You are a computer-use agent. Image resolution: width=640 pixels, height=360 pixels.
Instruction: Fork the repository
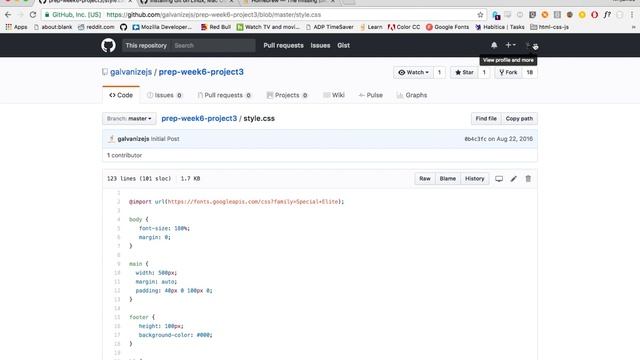point(508,72)
